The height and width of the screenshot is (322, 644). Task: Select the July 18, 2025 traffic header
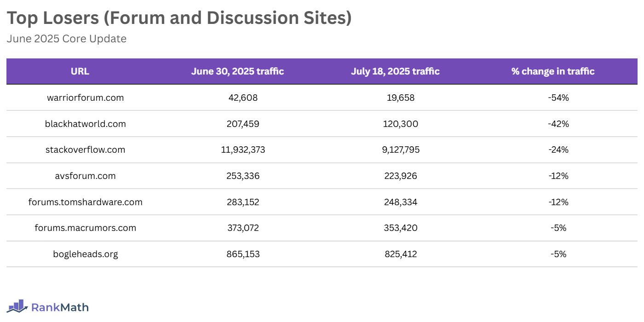[395, 71]
